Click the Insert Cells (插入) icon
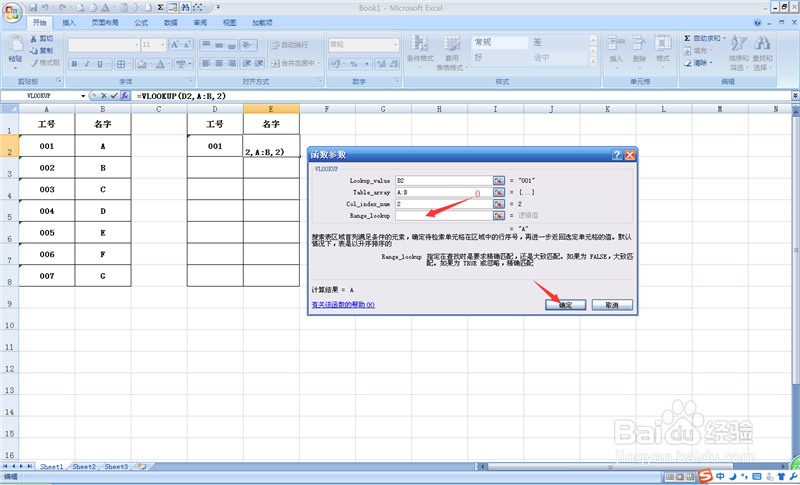This screenshot has height=485, width=800. click(616, 43)
